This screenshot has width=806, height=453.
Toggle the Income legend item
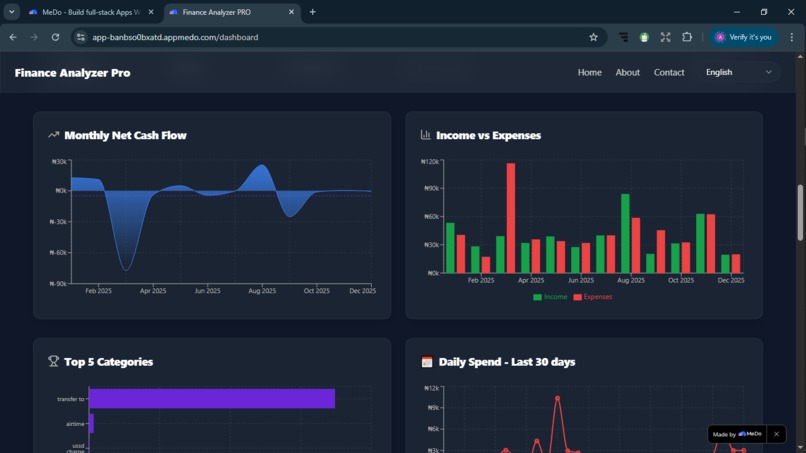pos(550,297)
